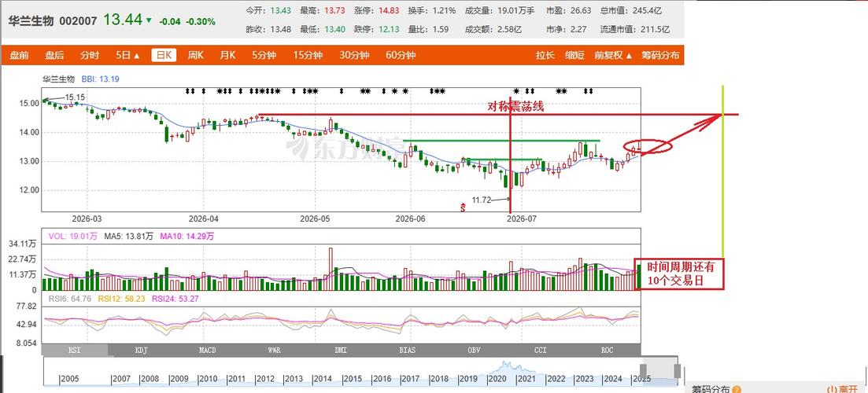The width and height of the screenshot is (868, 393).
Task: Switch chart to 30分钟 interval
Action: pos(354,55)
